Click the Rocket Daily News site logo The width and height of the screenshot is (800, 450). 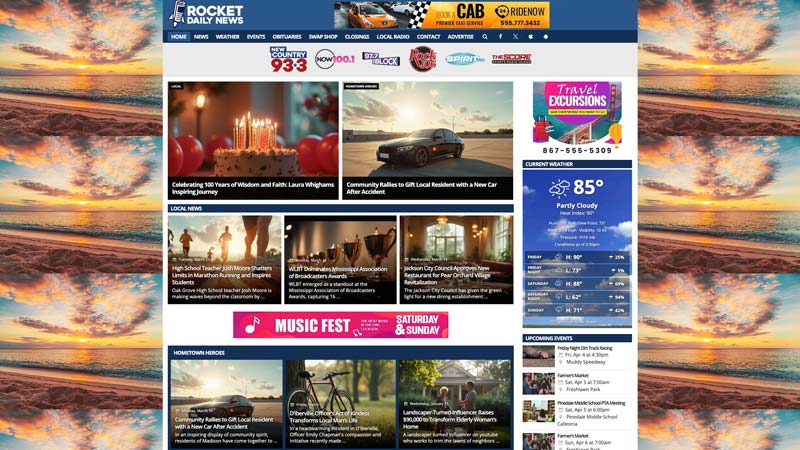click(207, 14)
